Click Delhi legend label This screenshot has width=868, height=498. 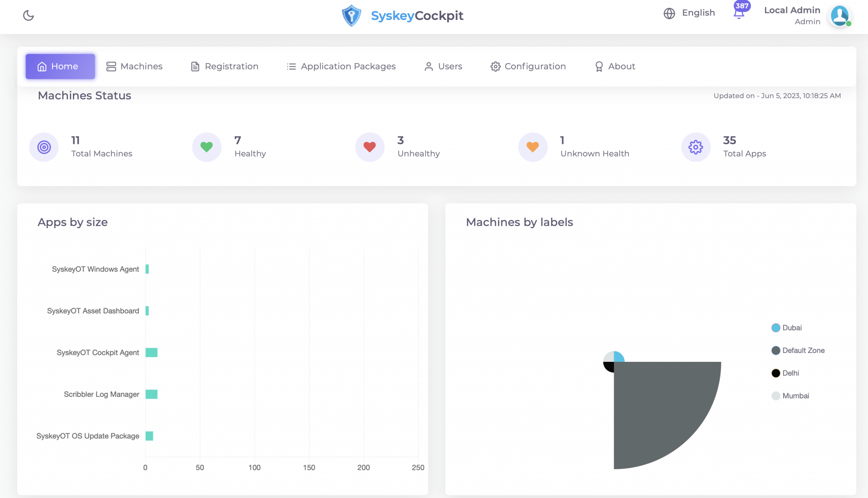click(790, 373)
